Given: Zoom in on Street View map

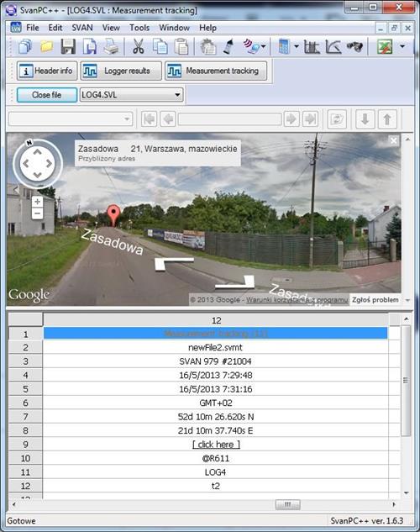Looking at the screenshot, I should 37,202.
